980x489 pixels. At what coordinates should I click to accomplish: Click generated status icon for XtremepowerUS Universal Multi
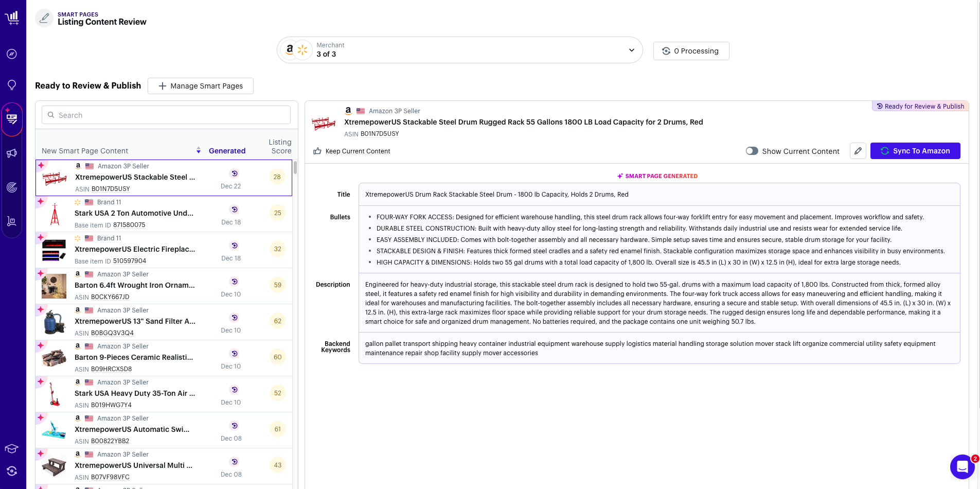pos(235,462)
